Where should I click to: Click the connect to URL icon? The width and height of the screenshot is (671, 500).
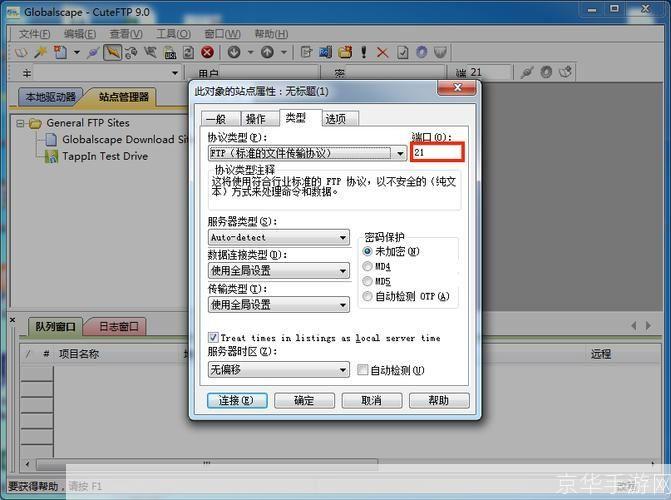[x=170, y=53]
